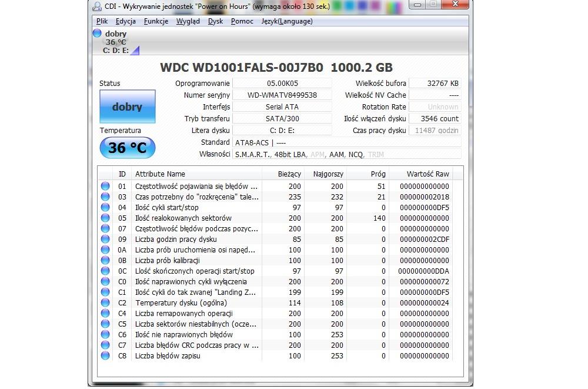Click the serial number field WD-WMATV8499538

[282, 95]
